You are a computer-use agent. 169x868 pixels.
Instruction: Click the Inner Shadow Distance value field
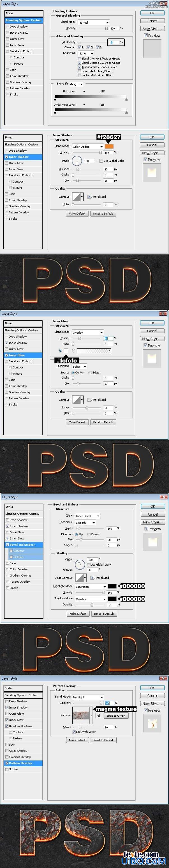(108, 169)
